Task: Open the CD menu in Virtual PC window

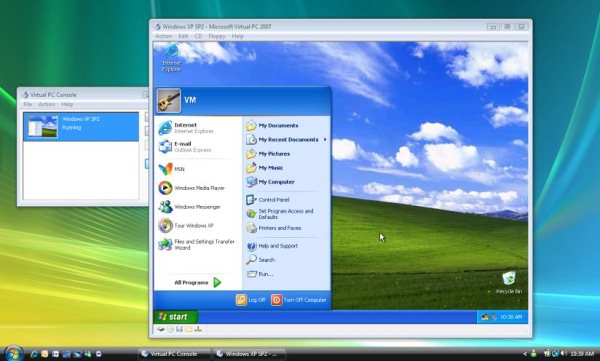Action: tap(198, 36)
